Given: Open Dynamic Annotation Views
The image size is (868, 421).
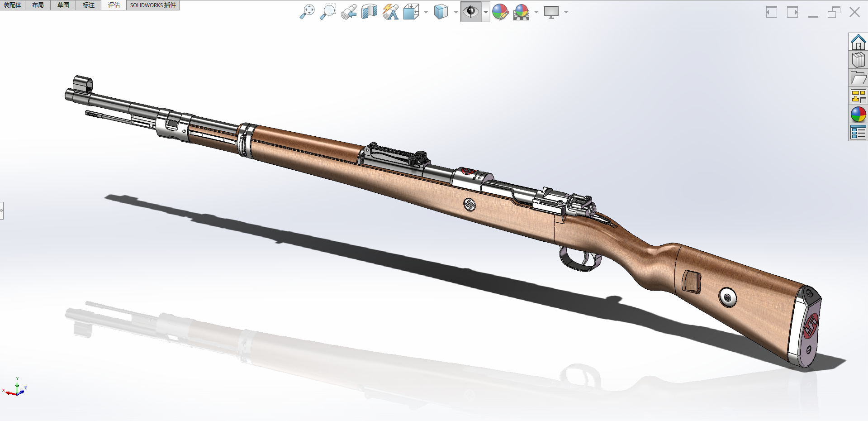Looking at the screenshot, I should [x=390, y=12].
